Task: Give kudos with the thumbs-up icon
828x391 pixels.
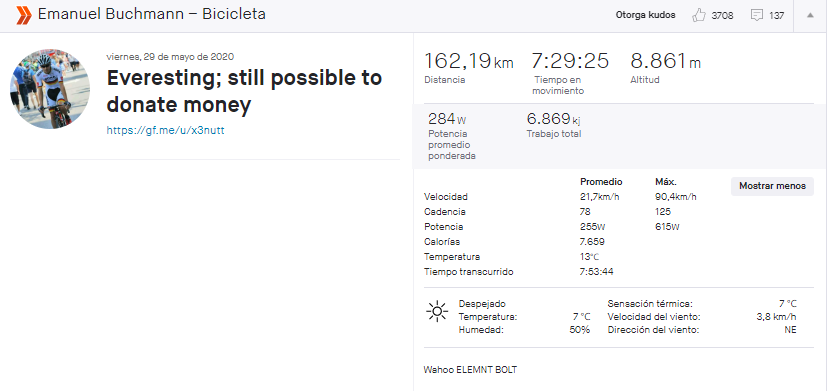Action: tap(699, 15)
